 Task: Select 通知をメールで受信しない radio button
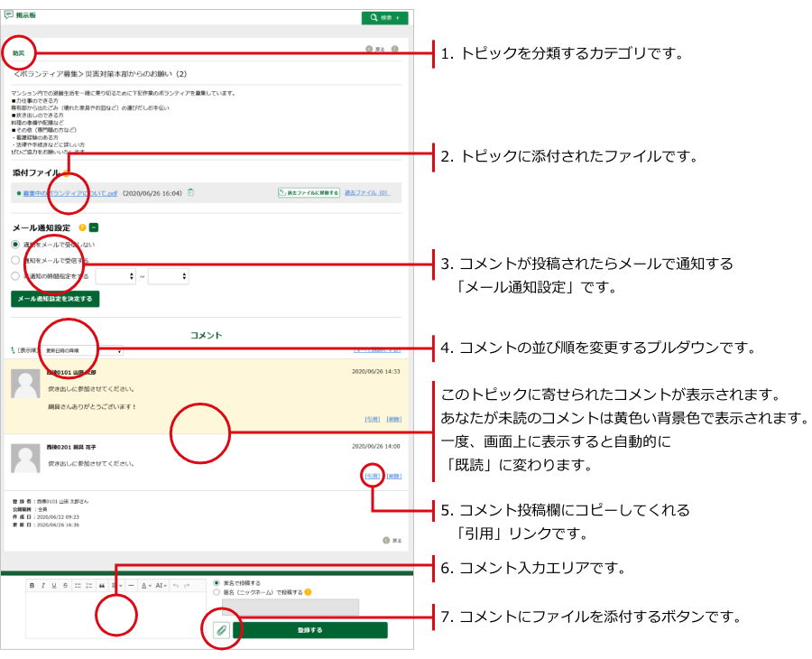pos(15,245)
